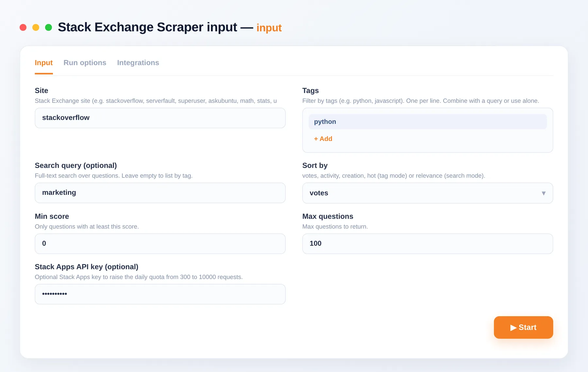This screenshot has height=372, width=588.
Task: Focus the Stack Apps API key field
Action: tap(160, 294)
